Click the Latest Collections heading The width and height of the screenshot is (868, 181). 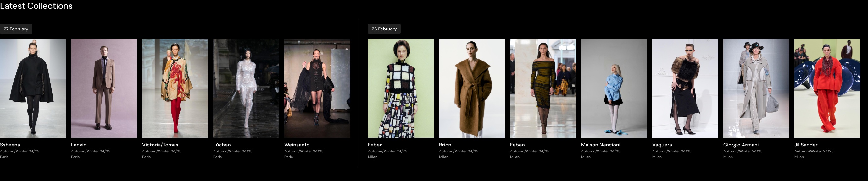[36, 6]
